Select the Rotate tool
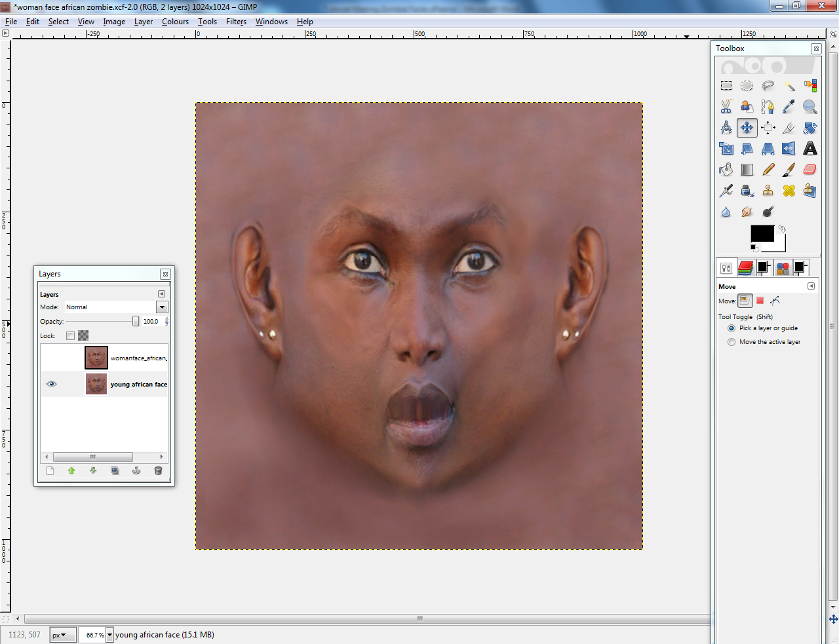Image resolution: width=839 pixels, height=644 pixels. coord(810,128)
